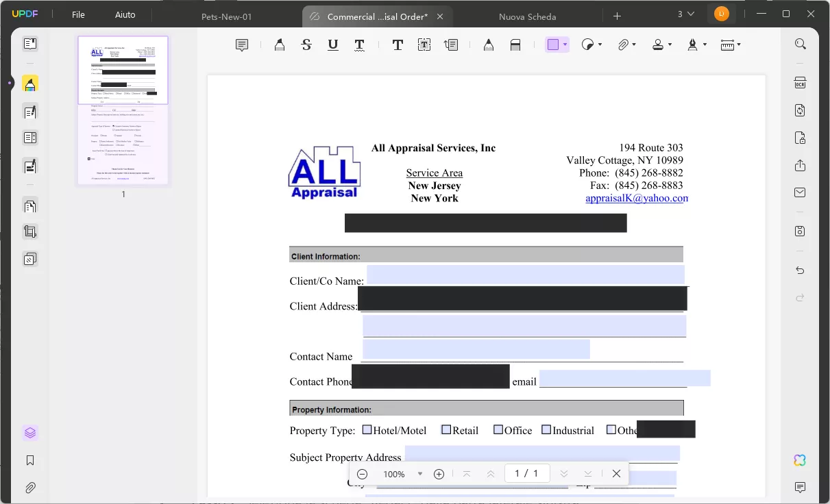Select the sticky note comment tool
This screenshot has width=830, height=504.
(242, 45)
